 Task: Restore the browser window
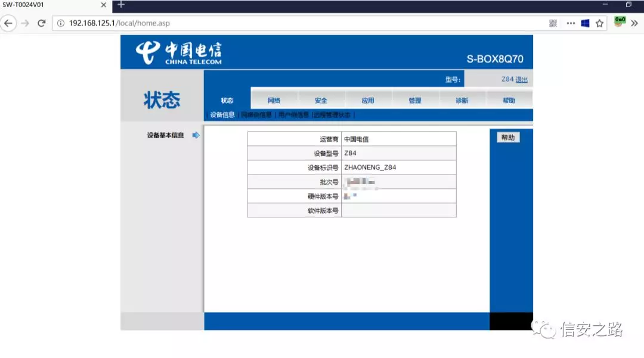tap(628, 5)
